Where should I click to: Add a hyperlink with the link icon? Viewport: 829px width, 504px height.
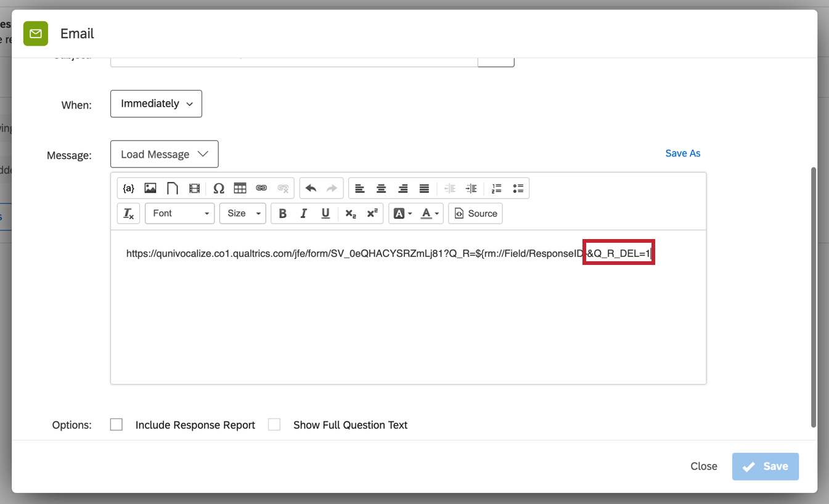coord(261,188)
